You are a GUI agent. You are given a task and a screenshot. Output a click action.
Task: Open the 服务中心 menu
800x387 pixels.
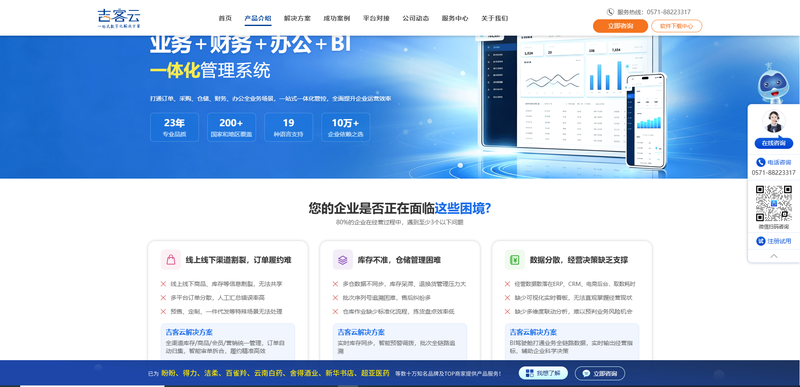[x=455, y=18]
